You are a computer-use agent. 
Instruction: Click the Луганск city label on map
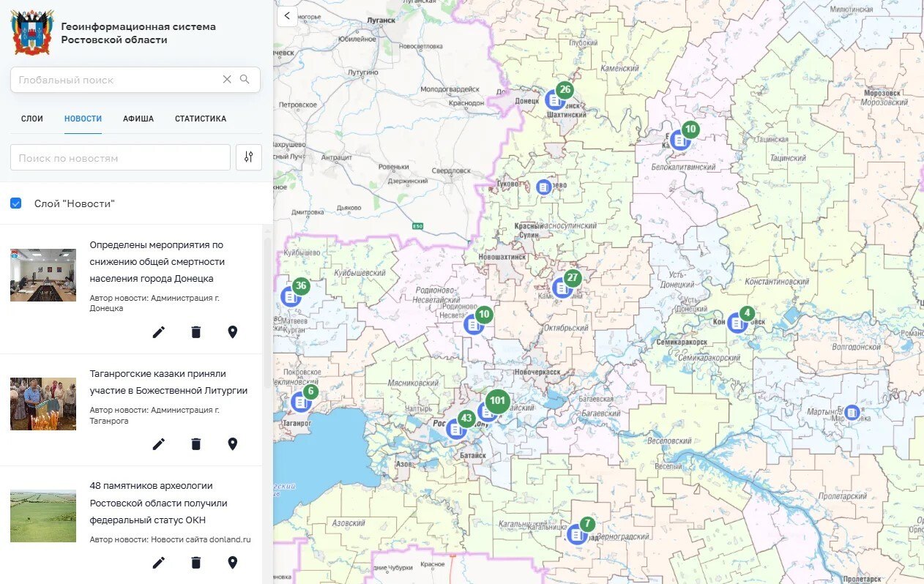pyautogui.click(x=380, y=20)
